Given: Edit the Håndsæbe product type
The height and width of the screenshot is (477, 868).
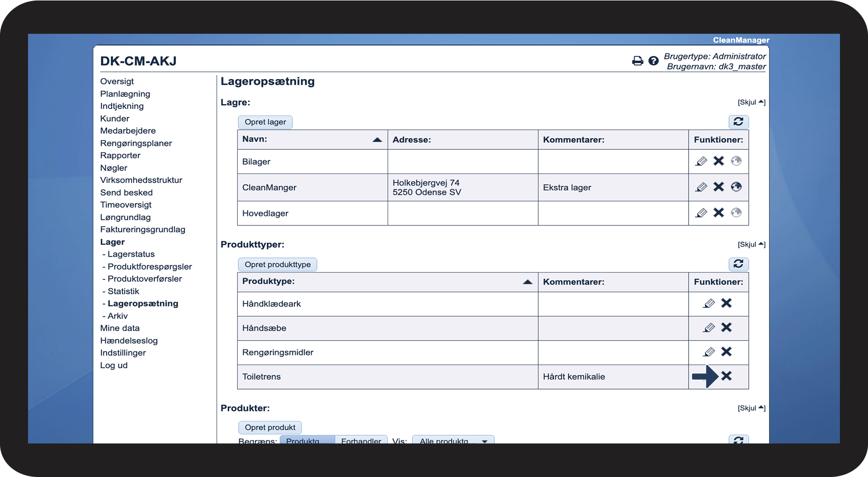Looking at the screenshot, I should tap(708, 328).
